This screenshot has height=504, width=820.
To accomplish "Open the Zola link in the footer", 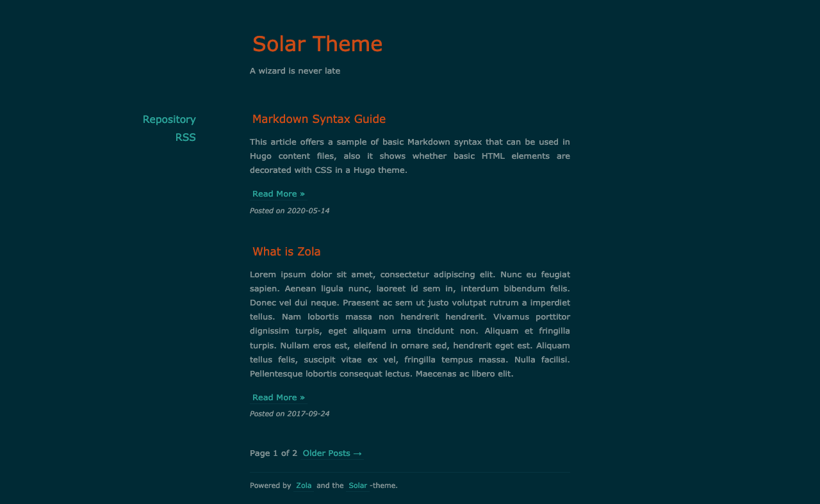I will point(303,485).
